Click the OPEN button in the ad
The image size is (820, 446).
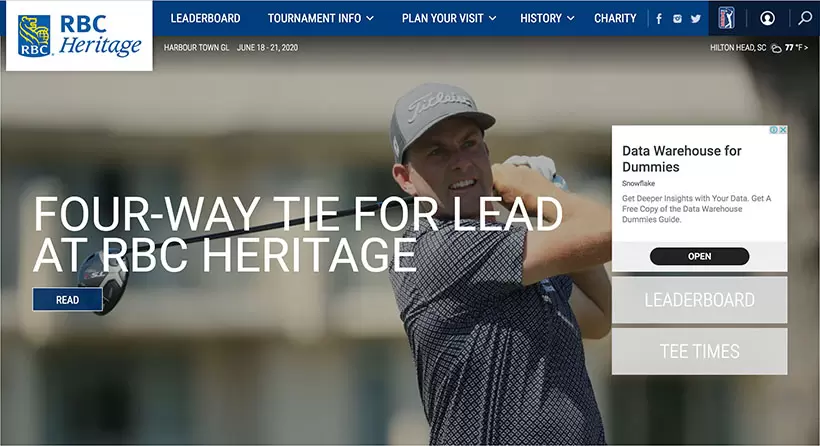coord(699,256)
